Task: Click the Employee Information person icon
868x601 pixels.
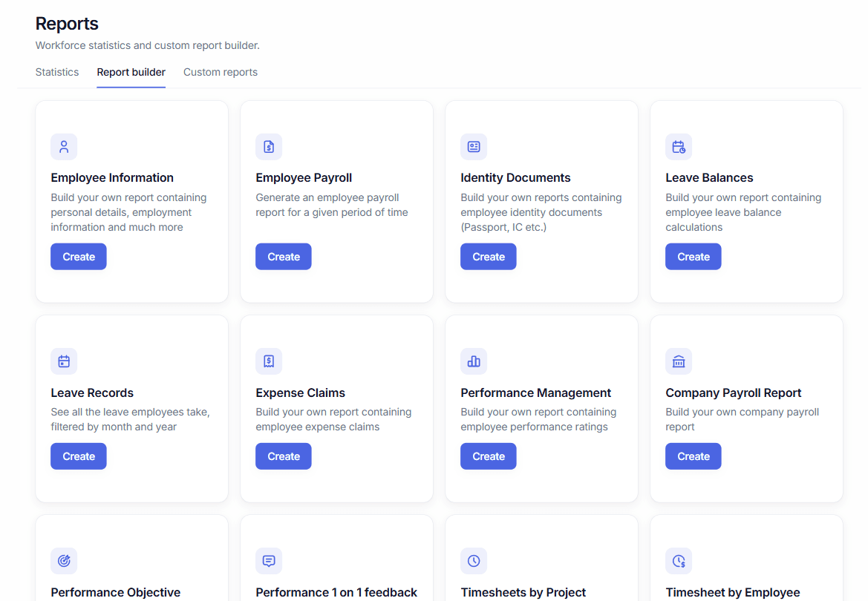Action: (x=64, y=147)
